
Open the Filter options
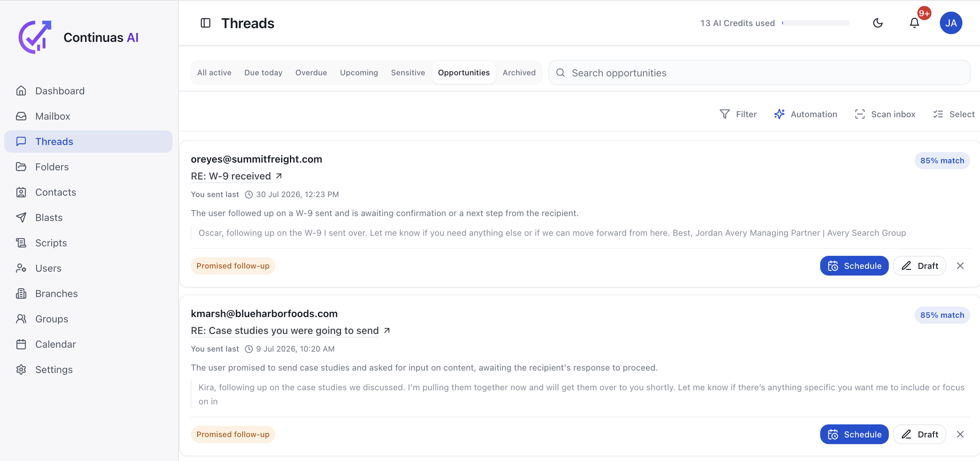tap(738, 114)
